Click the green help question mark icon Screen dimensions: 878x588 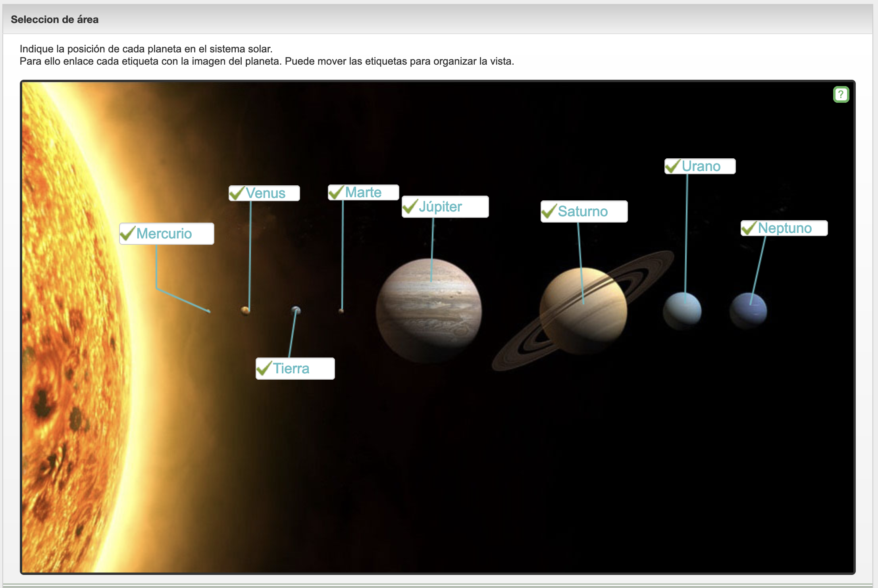[841, 94]
